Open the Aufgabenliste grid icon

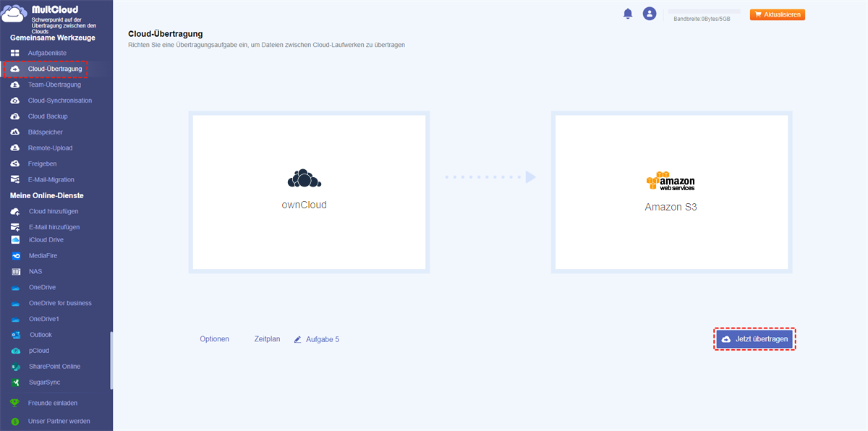point(14,53)
